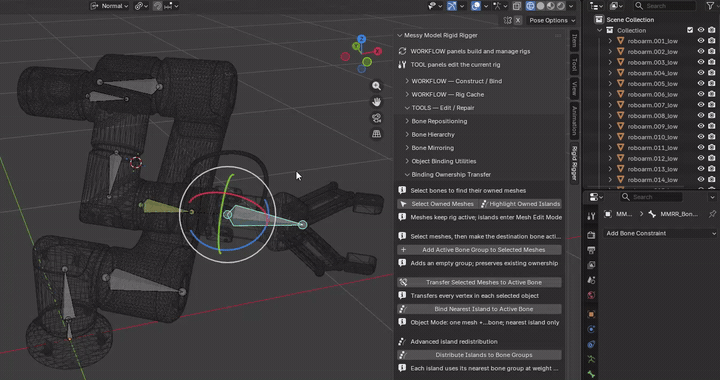The height and width of the screenshot is (380, 720).
Task: Click Add Active Bone Group to Selected Meshes
Action: point(479,250)
